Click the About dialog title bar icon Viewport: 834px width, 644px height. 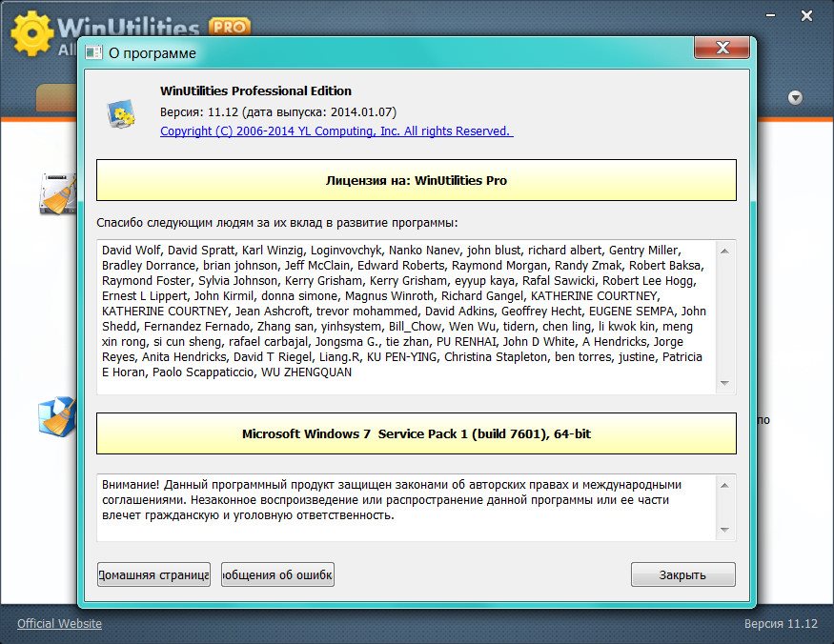[x=94, y=53]
